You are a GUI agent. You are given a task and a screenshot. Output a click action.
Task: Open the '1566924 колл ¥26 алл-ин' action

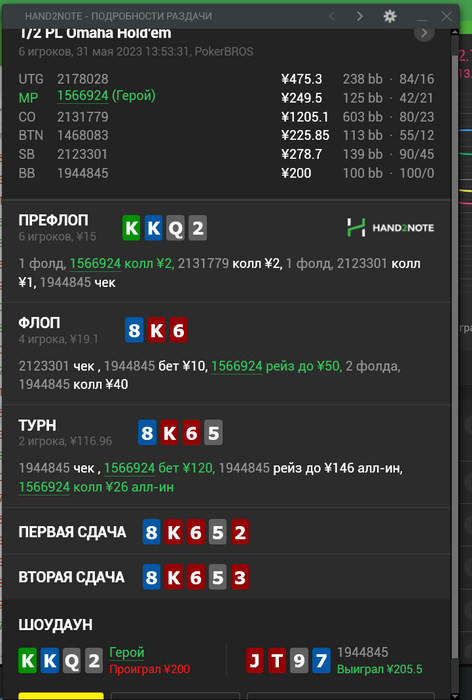[96, 487]
